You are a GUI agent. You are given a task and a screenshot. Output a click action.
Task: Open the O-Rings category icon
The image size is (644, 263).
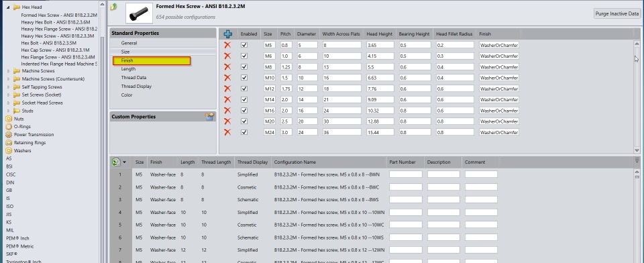9,127
